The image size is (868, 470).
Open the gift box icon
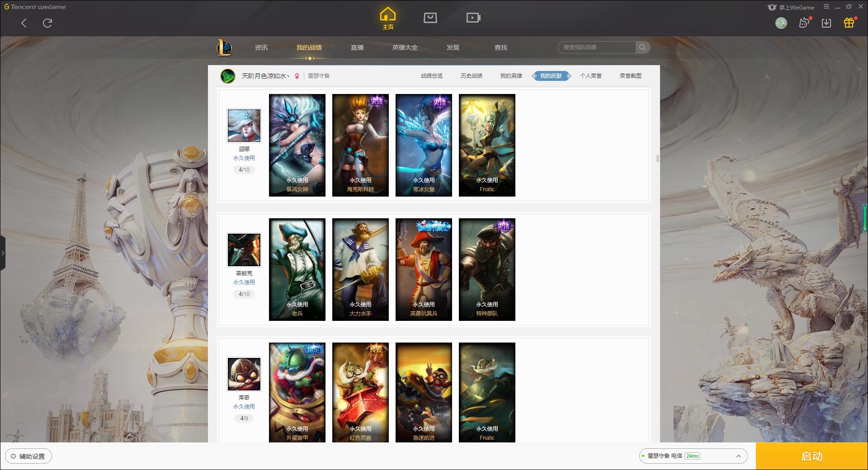click(849, 23)
